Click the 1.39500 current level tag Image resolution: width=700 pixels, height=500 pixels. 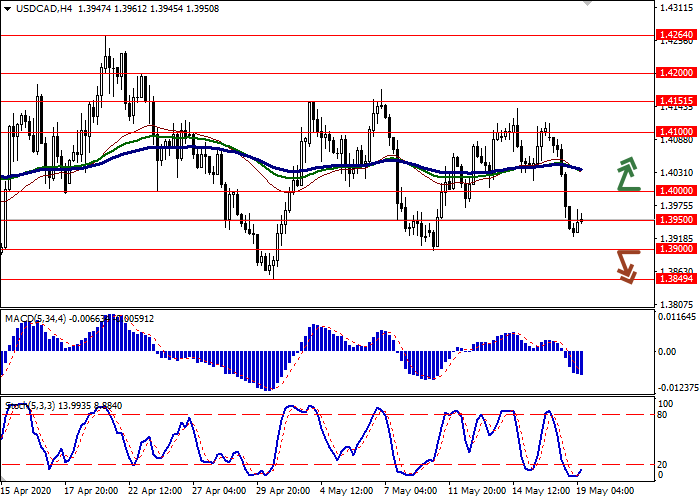[676, 219]
